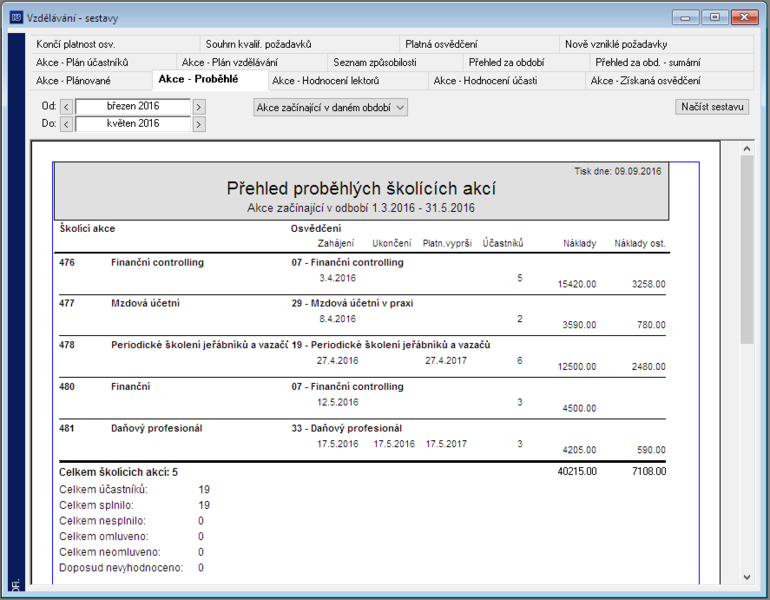Step the Od month back with left arrow
Image resolution: width=770 pixels, height=600 pixels.
point(66,107)
